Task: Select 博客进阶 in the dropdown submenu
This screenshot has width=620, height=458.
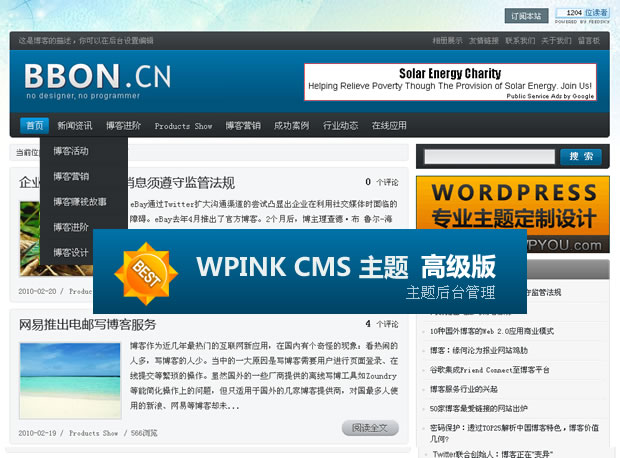Action: tap(71, 227)
